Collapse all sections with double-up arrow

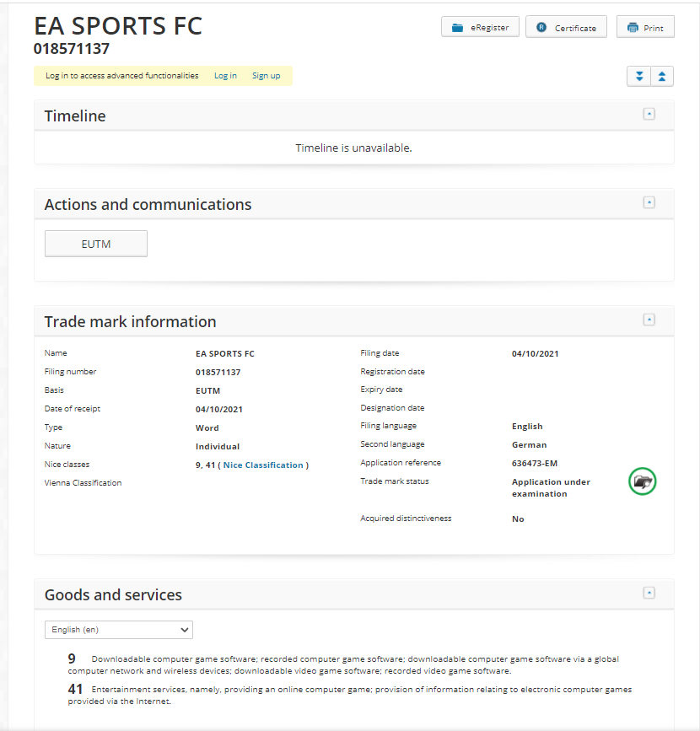(662, 76)
